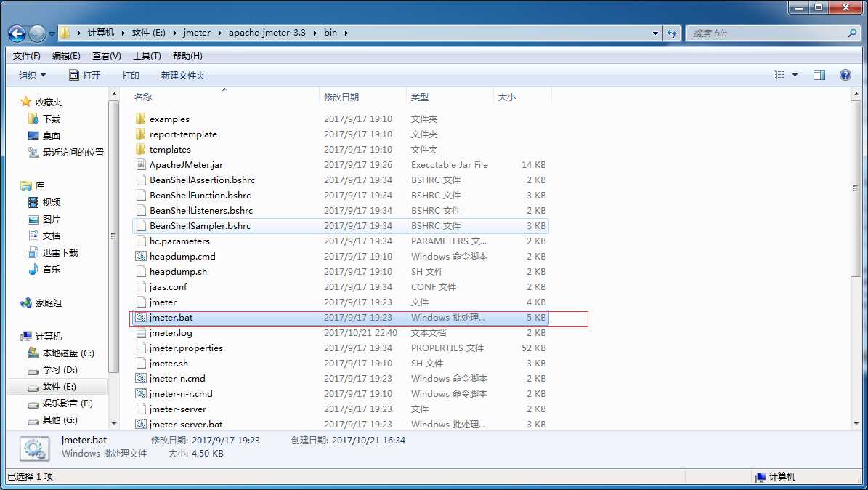Open the 视频 library

[x=52, y=202]
